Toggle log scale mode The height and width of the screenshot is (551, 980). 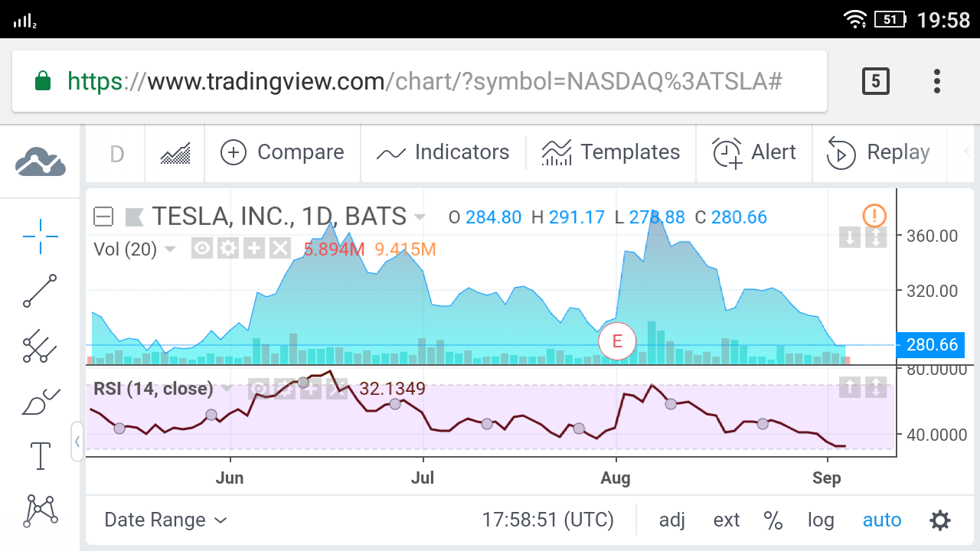tap(820, 520)
